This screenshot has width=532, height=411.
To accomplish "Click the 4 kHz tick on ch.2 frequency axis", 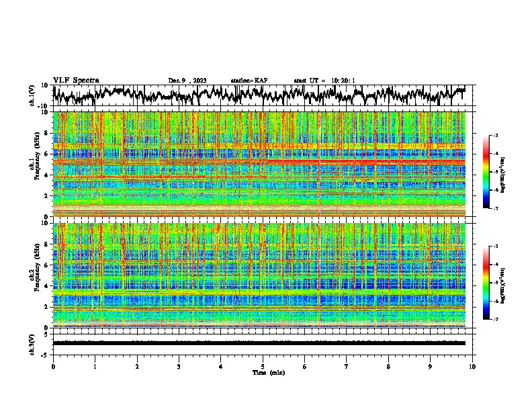I will coord(47,286).
